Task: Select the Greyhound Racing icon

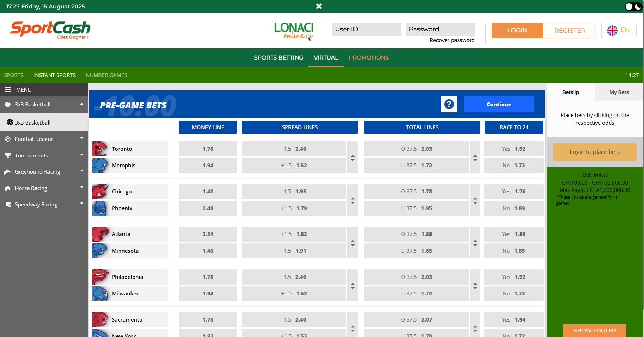Action: point(8,171)
